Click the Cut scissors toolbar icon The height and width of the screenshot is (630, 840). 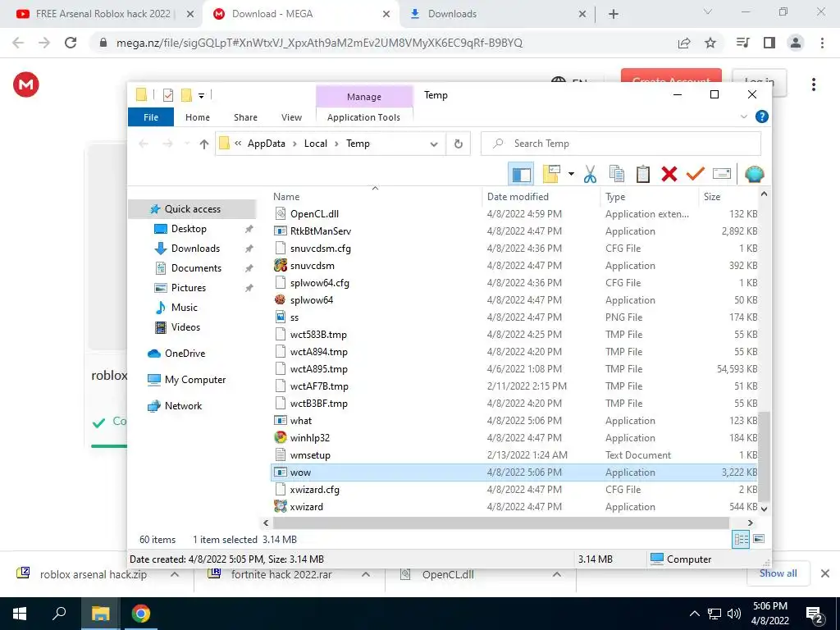[590, 174]
